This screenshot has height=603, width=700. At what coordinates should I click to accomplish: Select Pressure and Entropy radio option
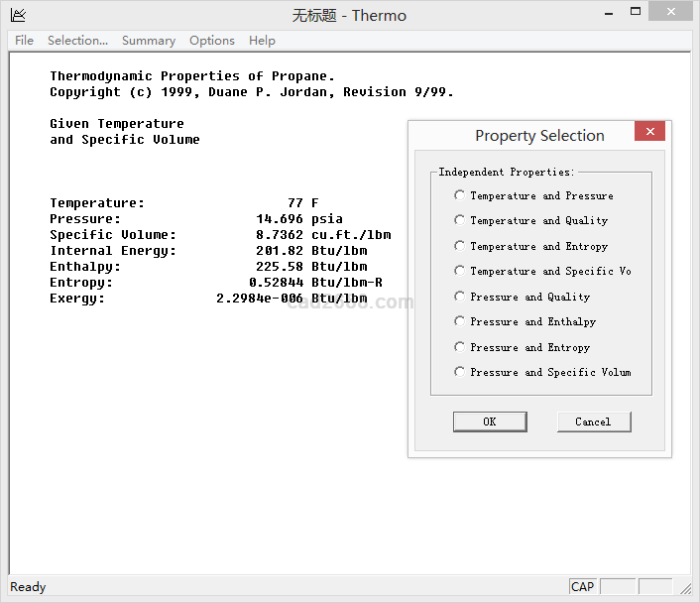click(x=459, y=347)
